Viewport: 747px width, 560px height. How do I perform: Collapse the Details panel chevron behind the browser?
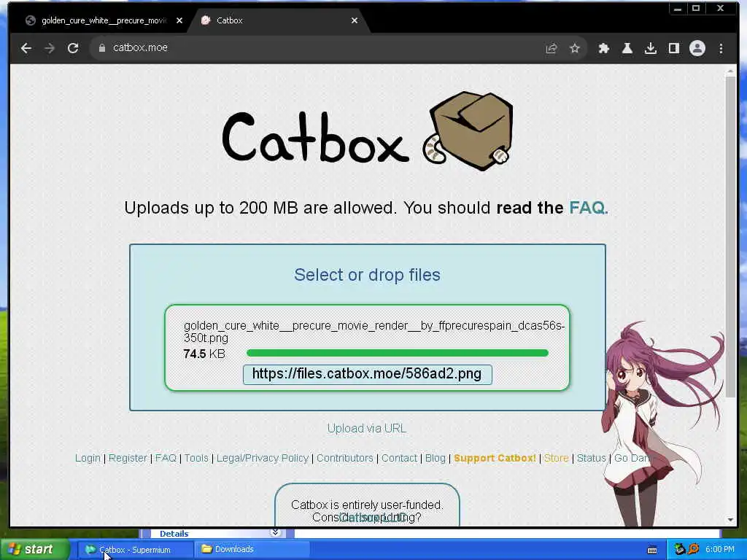[x=275, y=532]
